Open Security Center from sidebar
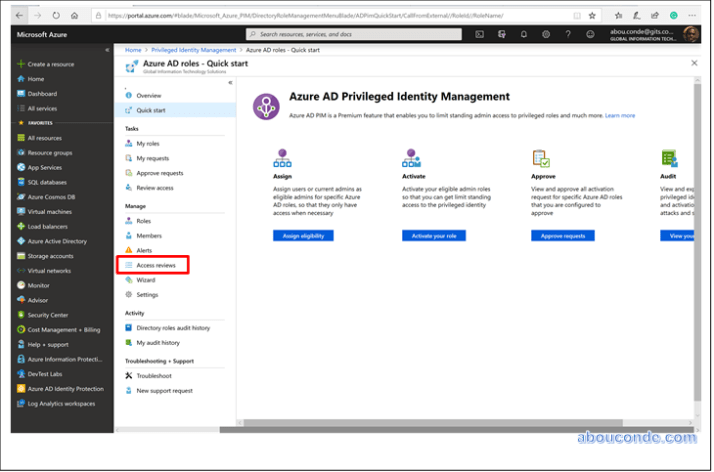 (48, 314)
